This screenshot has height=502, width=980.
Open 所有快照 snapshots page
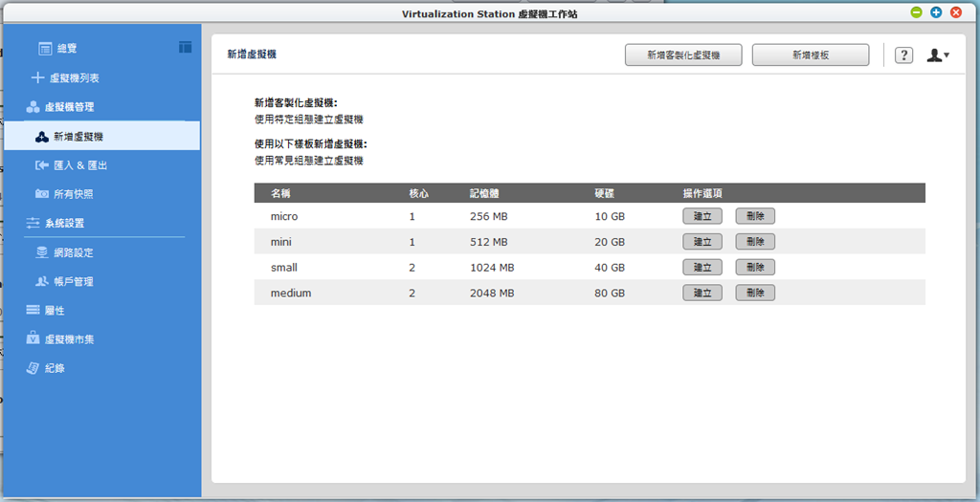click(x=73, y=194)
